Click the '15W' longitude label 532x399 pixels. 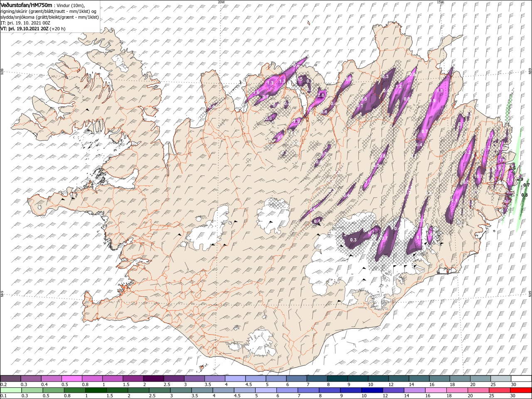point(440,2)
